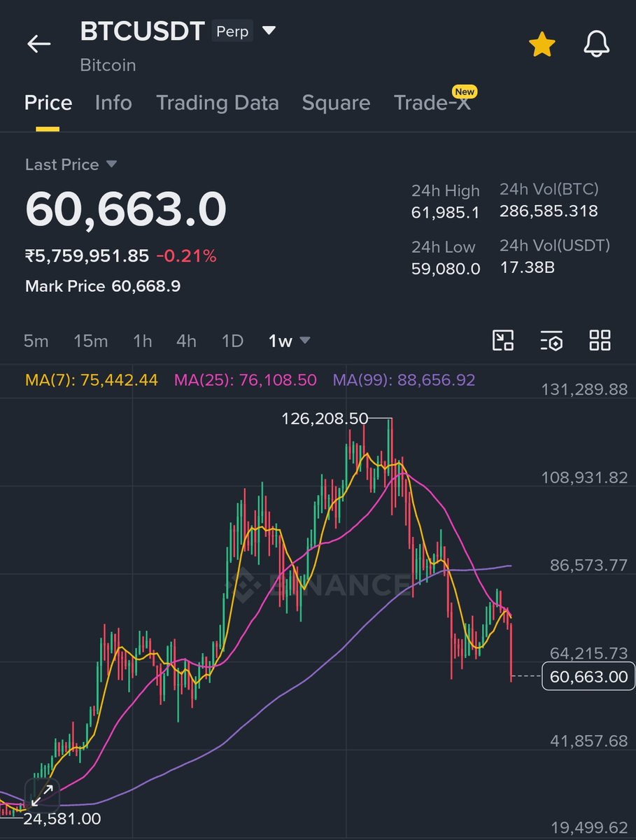Switch to the Square tab
The height and width of the screenshot is (840, 636).
336,103
